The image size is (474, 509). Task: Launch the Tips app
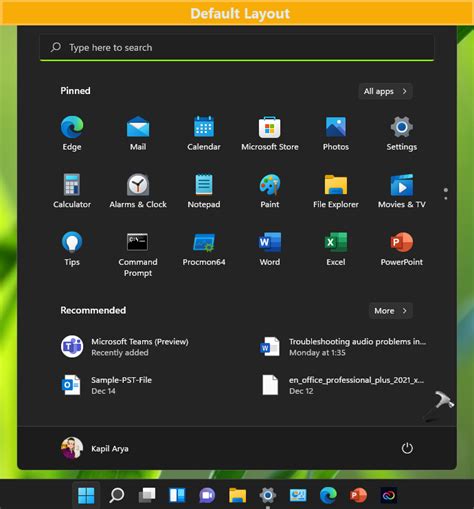pyautogui.click(x=72, y=249)
